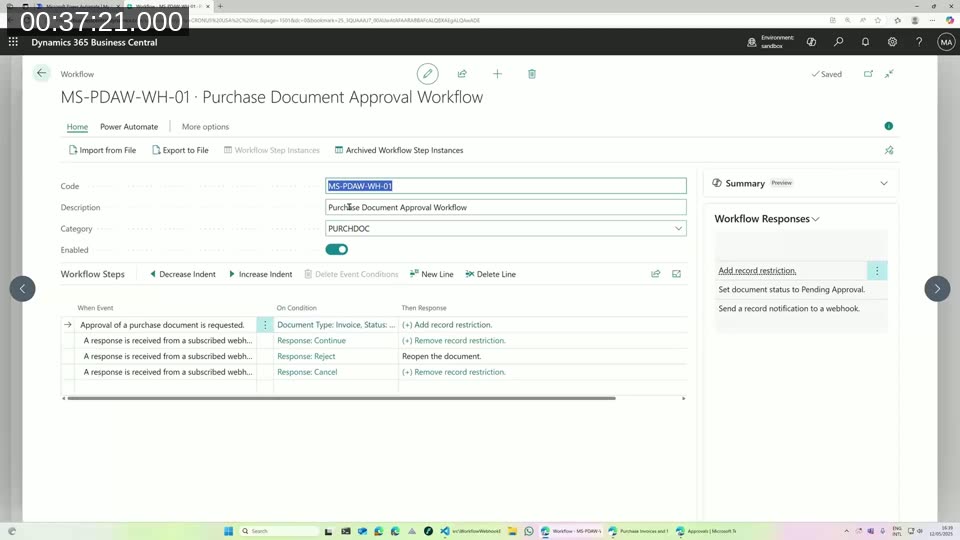
Task: Open Document Type: Invoice condition link
Action: 336,324
